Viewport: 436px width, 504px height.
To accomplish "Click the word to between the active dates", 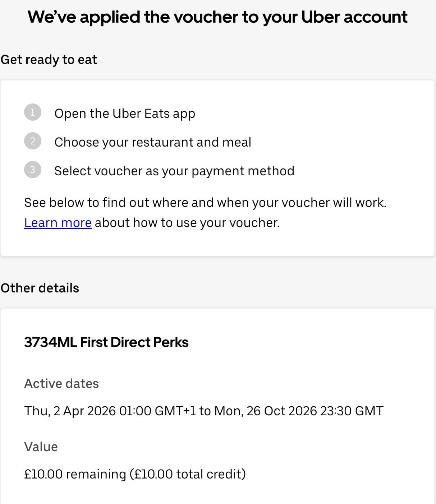I will tap(205, 411).
